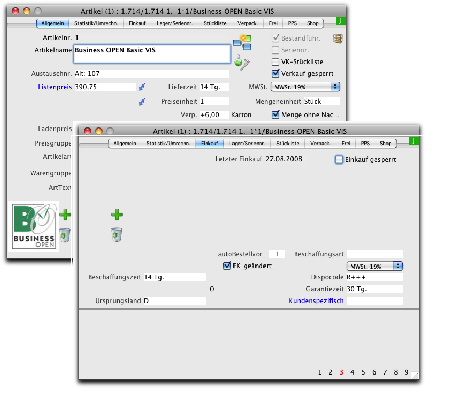This screenshot has height=394, width=450.
Task: Click the green plus icon beside the Business Open logo
Action: tap(65, 214)
